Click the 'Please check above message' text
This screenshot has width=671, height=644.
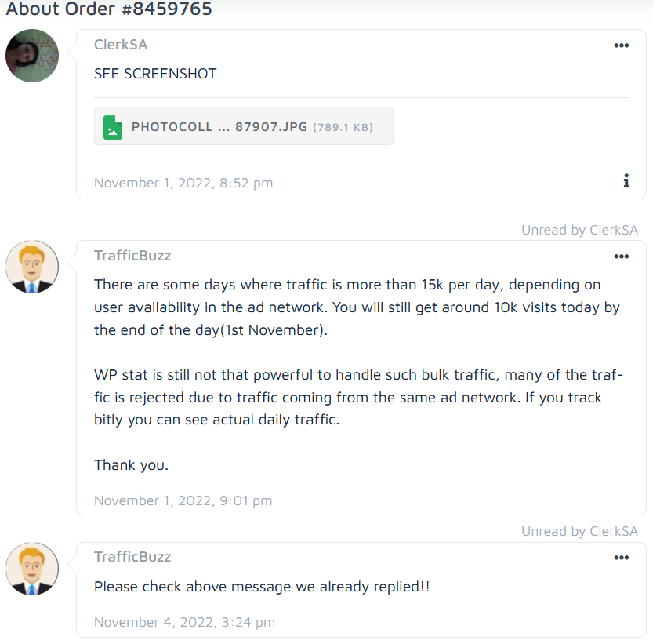point(262,586)
